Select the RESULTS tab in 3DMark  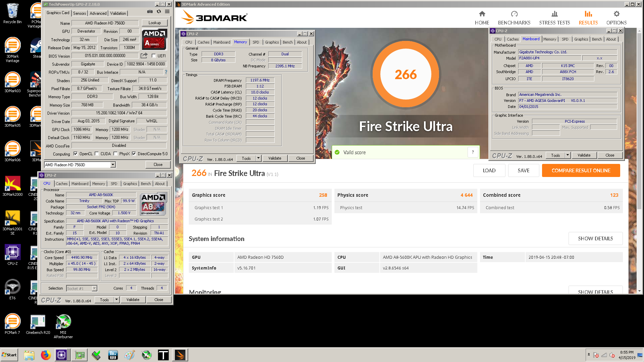[588, 18]
